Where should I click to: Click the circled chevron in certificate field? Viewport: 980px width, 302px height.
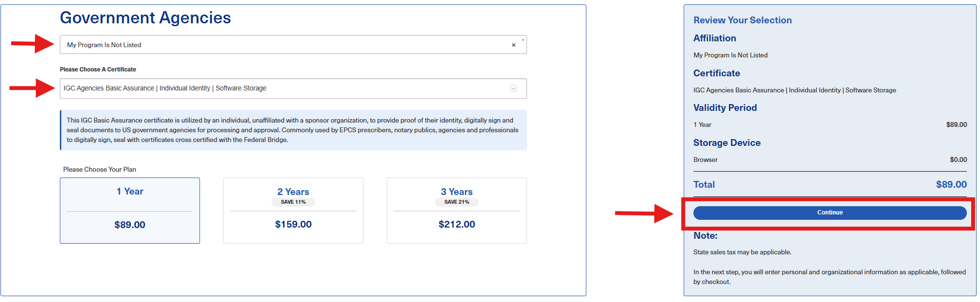click(513, 89)
